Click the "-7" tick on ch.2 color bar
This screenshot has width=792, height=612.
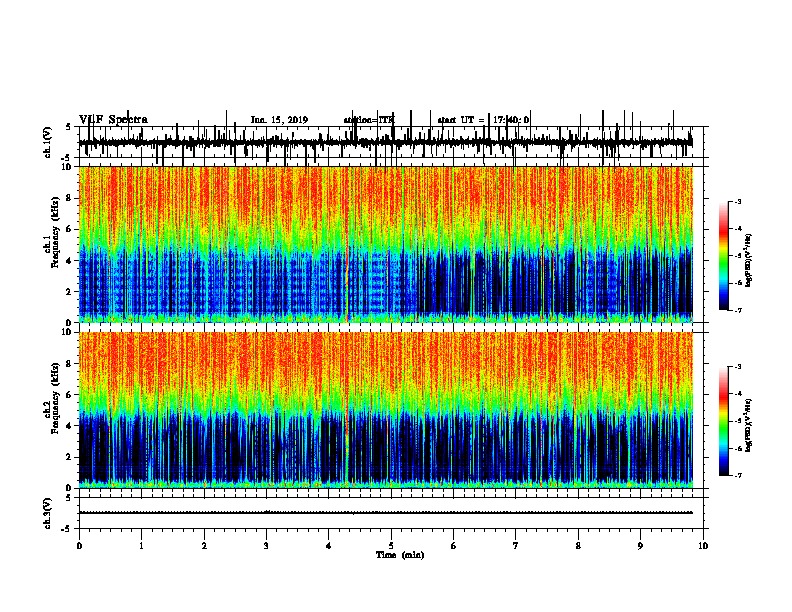coord(738,475)
